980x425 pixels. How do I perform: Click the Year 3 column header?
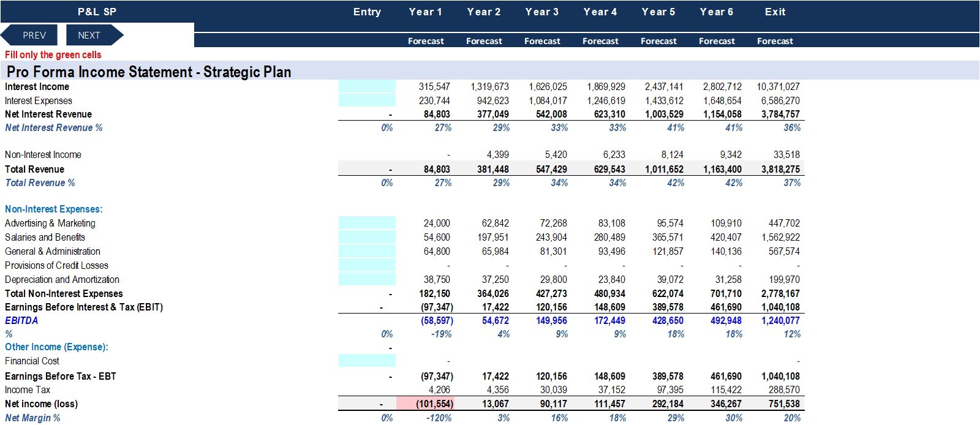541,12
